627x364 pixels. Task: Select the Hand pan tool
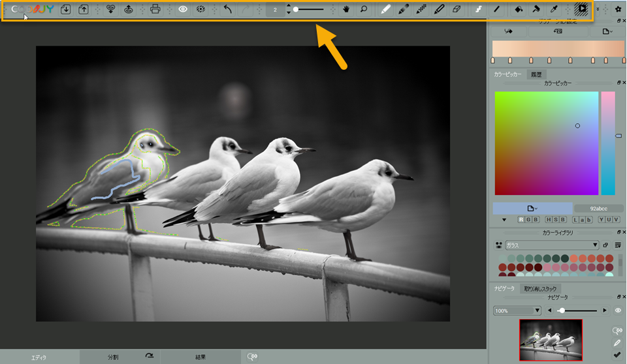coord(346,9)
